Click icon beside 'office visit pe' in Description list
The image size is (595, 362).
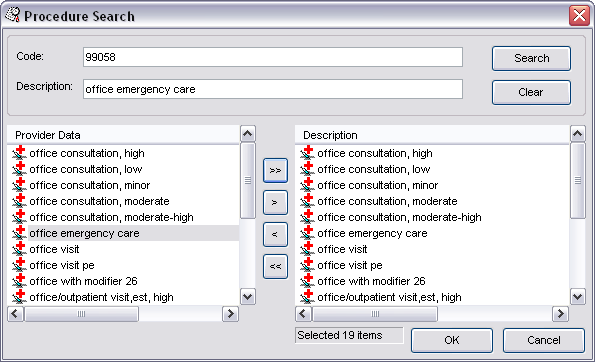click(307, 264)
